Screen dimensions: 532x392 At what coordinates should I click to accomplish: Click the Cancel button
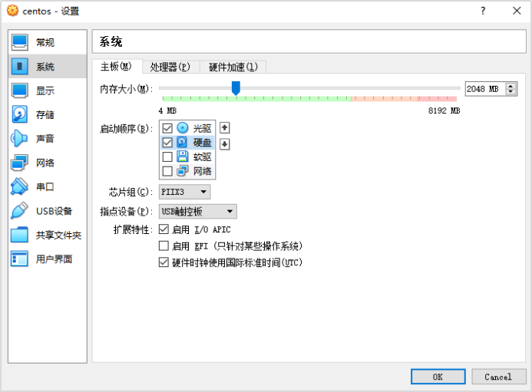coord(498,377)
